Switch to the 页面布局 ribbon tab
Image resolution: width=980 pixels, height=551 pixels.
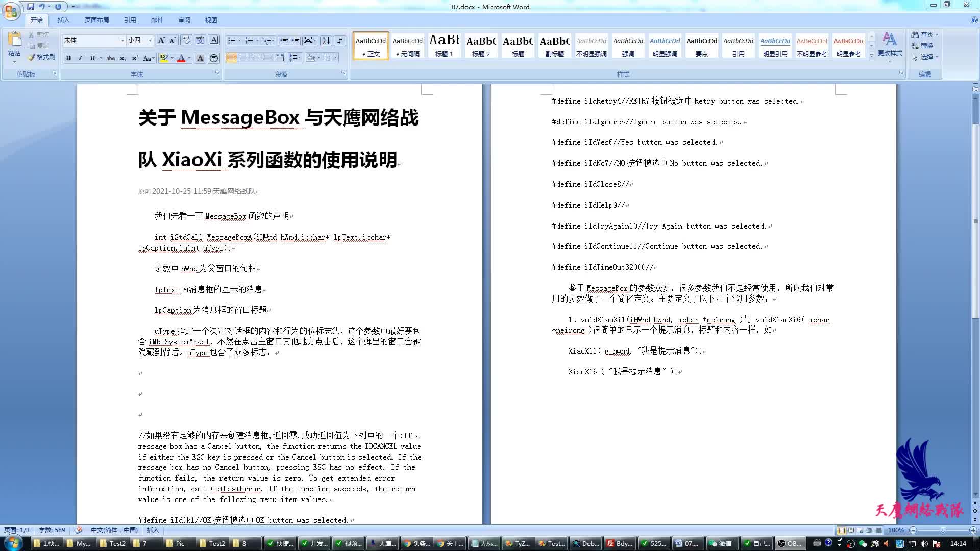pyautogui.click(x=97, y=20)
